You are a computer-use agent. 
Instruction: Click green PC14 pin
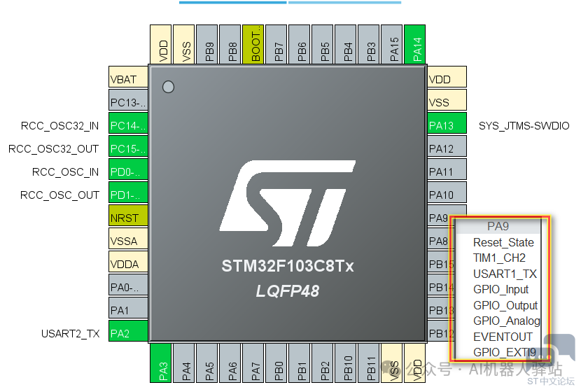[x=128, y=122]
